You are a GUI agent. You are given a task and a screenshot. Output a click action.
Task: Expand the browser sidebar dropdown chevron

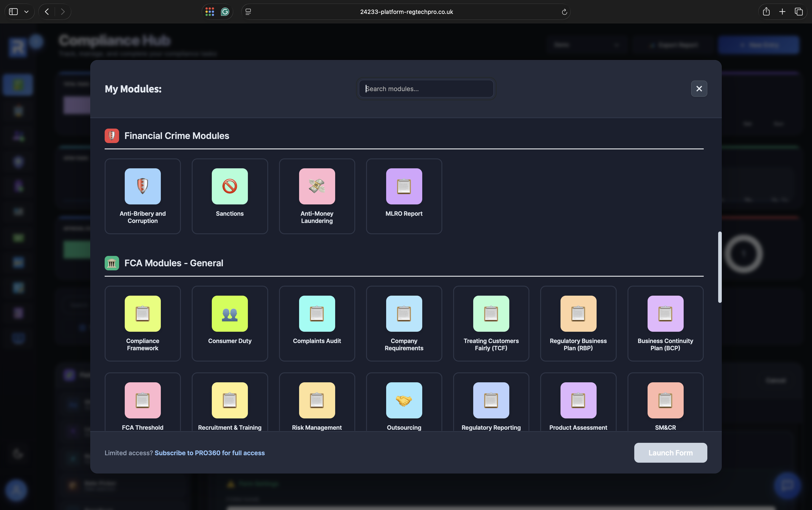pos(26,12)
